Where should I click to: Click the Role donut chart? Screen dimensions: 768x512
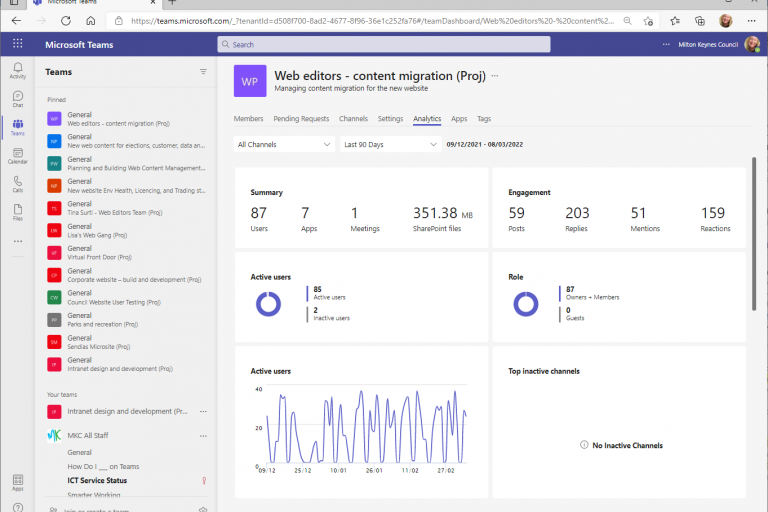(526, 304)
